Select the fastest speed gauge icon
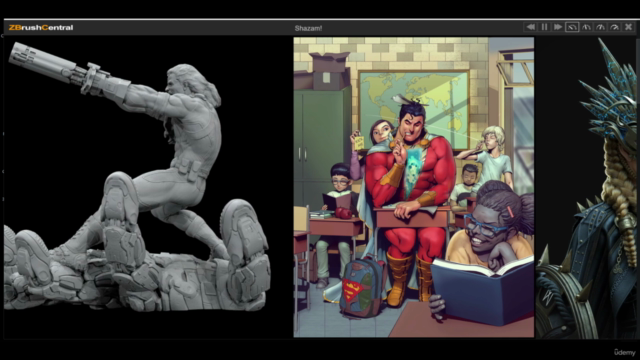Image resolution: width=640 pixels, height=360 pixels. 614,27
